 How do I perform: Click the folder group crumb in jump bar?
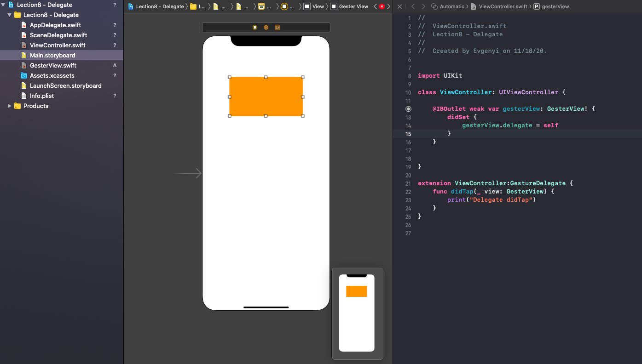point(198,6)
